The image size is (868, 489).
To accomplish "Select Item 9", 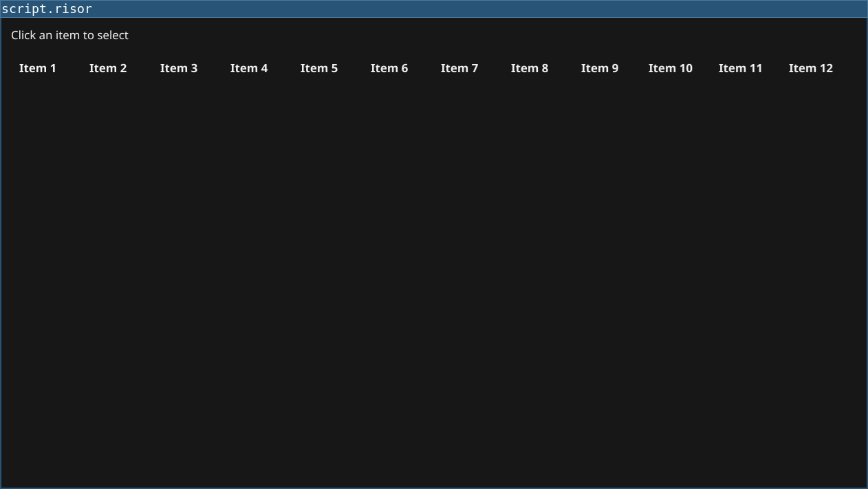I will [600, 68].
